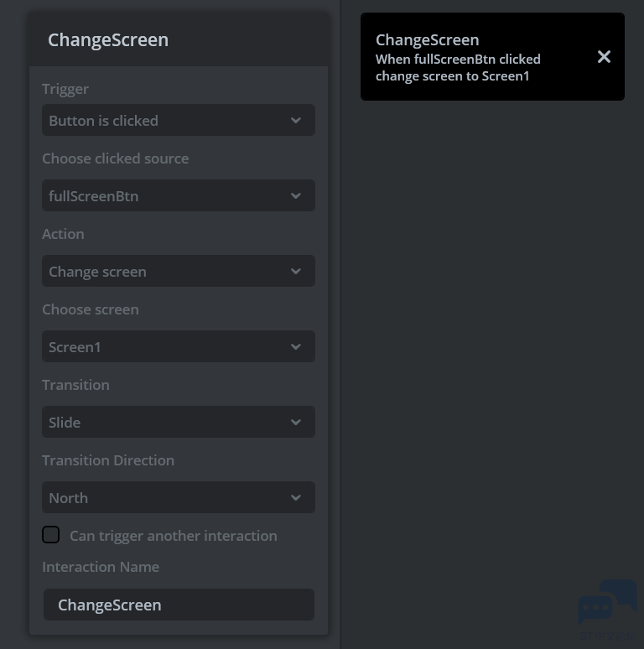The width and height of the screenshot is (644, 649).
Task: Enable the Can trigger another interaction checkbox
Action: click(51, 535)
